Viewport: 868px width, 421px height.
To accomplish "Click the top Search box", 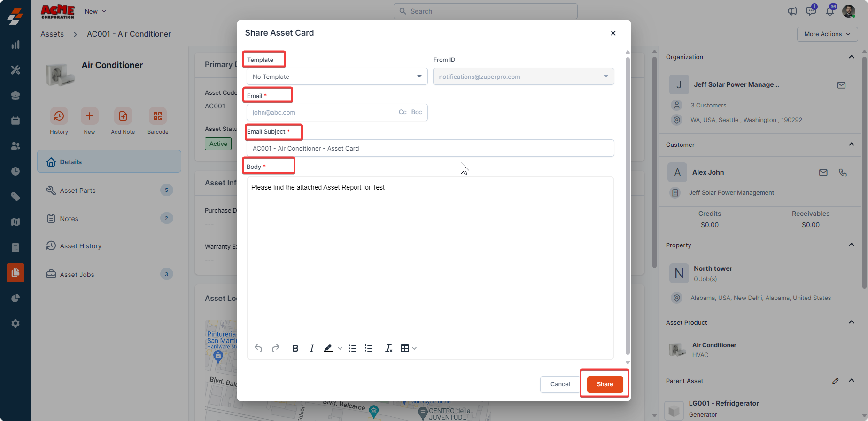I will pyautogui.click(x=486, y=11).
